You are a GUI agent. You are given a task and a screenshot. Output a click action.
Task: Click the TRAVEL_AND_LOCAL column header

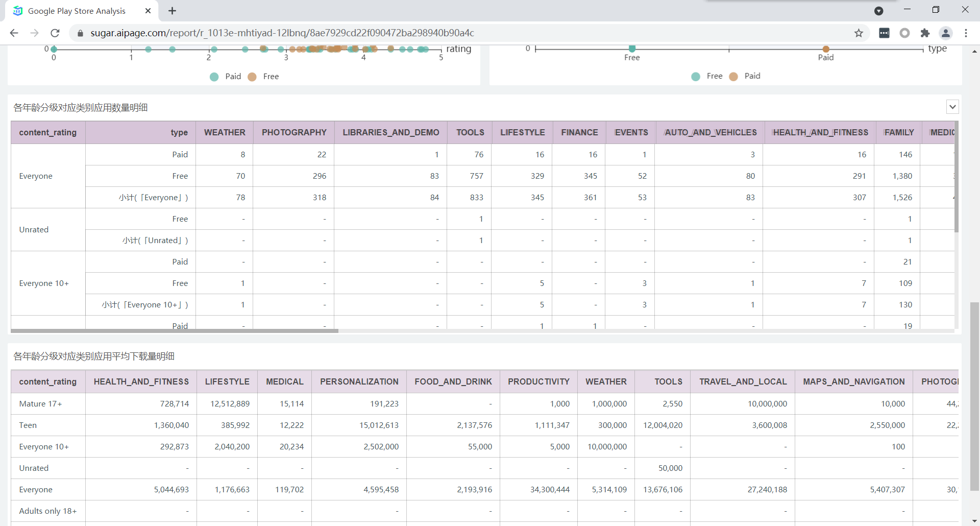coord(743,381)
